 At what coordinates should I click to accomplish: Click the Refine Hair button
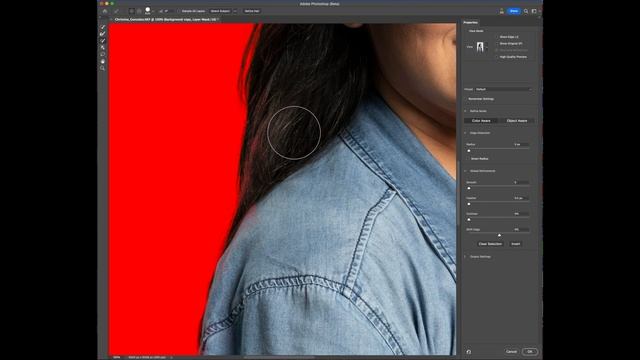point(252,11)
